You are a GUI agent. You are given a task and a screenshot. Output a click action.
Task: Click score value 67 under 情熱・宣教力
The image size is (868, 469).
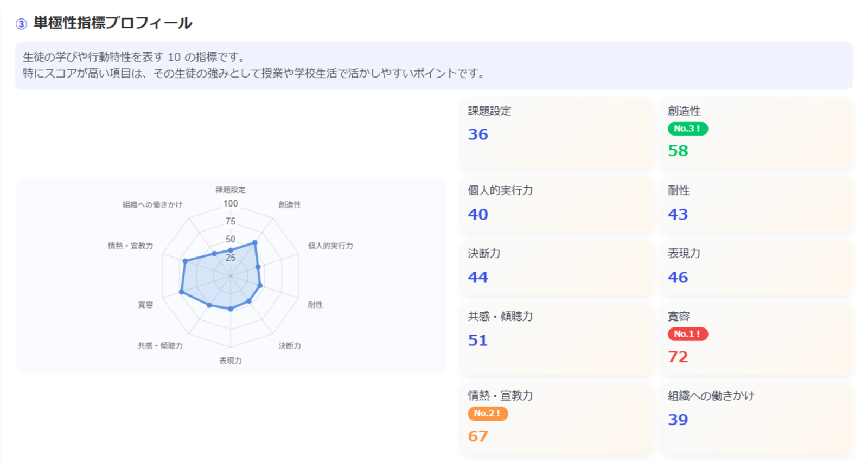point(478,436)
